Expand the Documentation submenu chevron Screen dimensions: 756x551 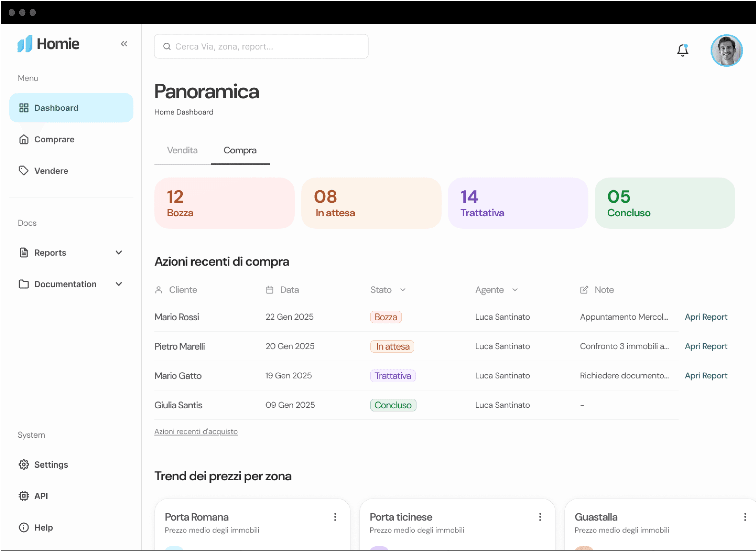tap(119, 284)
